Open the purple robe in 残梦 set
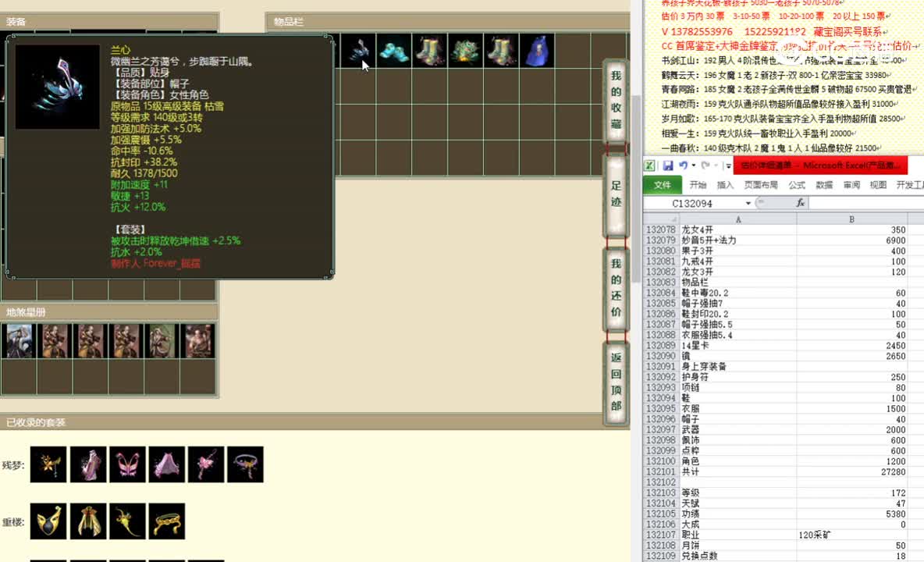The width and height of the screenshot is (924, 562). 88,464
